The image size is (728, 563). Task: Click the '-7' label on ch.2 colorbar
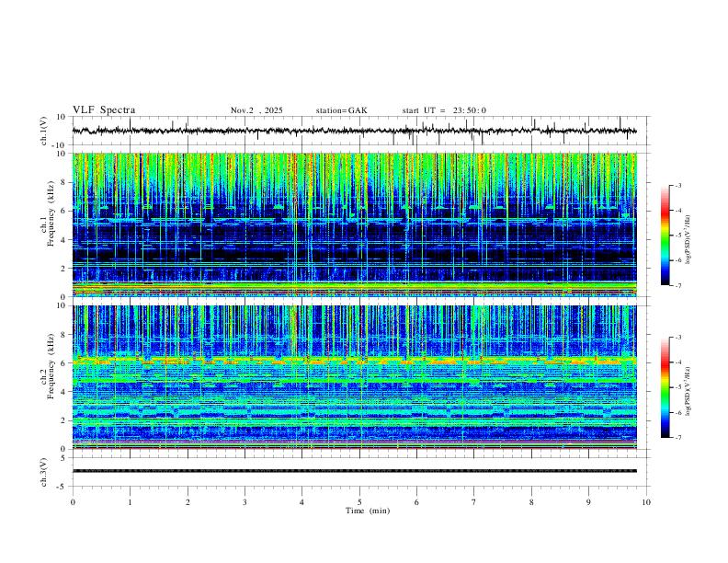(x=677, y=438)
